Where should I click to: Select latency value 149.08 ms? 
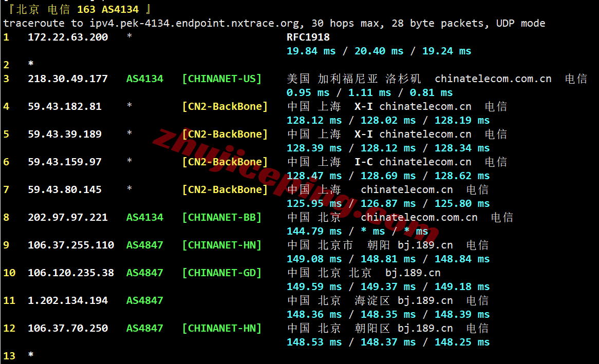click(314, 259)
